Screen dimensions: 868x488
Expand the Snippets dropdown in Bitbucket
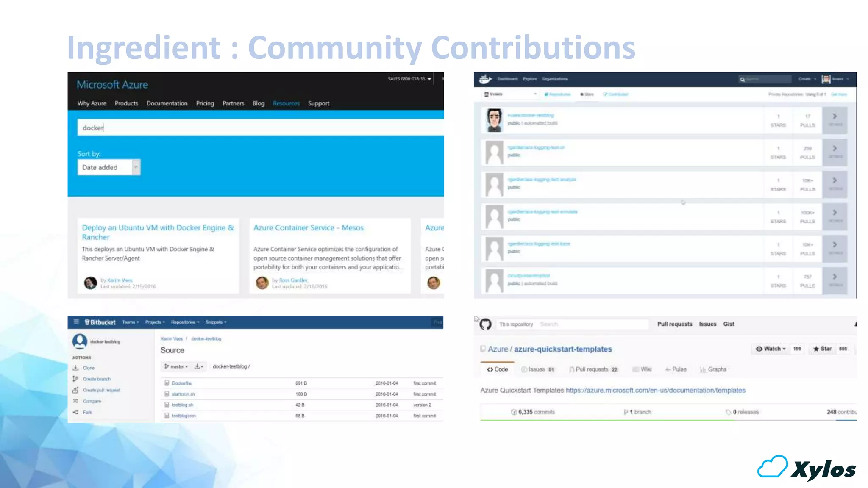(216, 322)
